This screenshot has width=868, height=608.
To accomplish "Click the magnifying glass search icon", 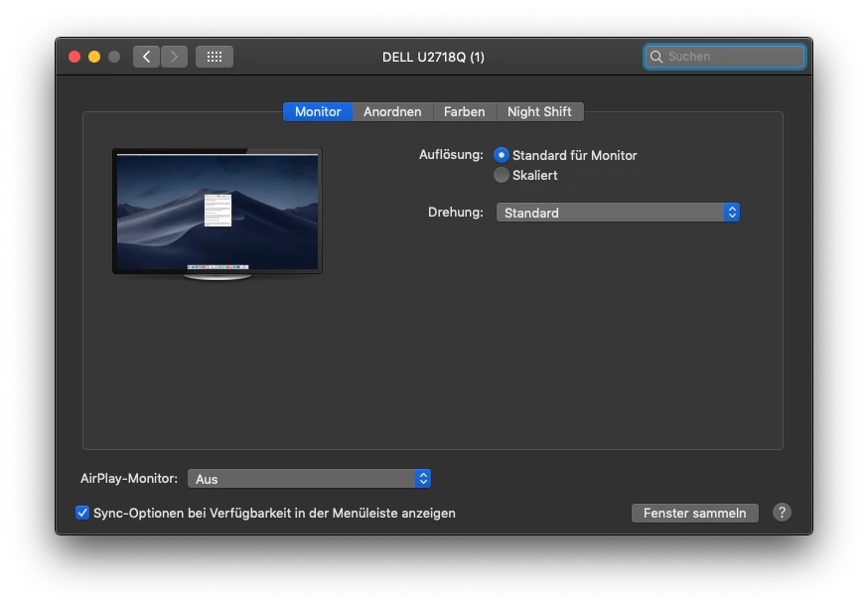I will pyautogui.click(x=656, y=57).
